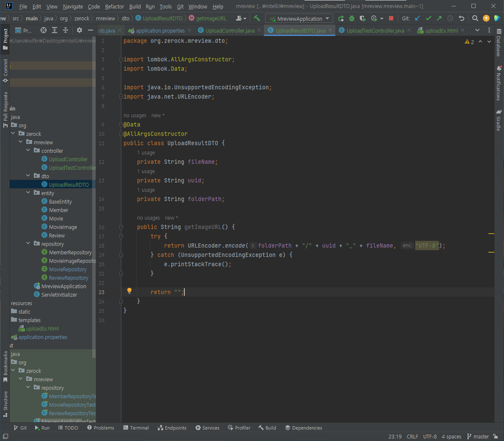Run MreviewApplication with rerun icon

click(341, 18)
